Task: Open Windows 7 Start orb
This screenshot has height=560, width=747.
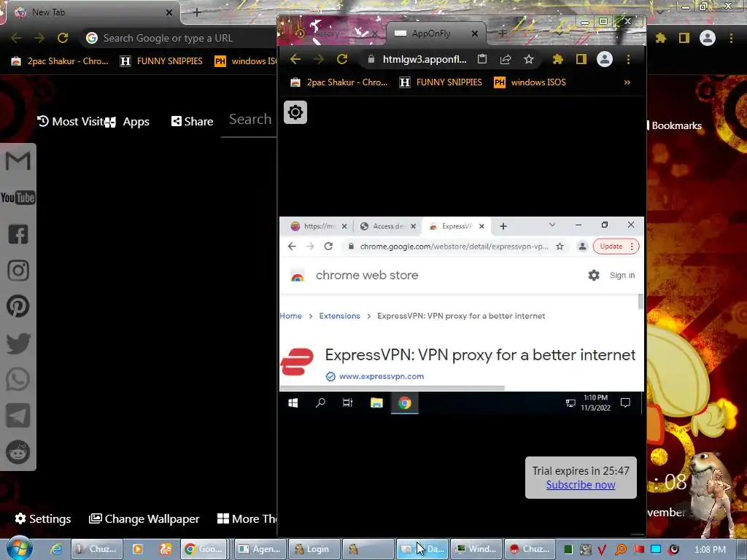Action: pyautogui.click(x=19, y=548)
